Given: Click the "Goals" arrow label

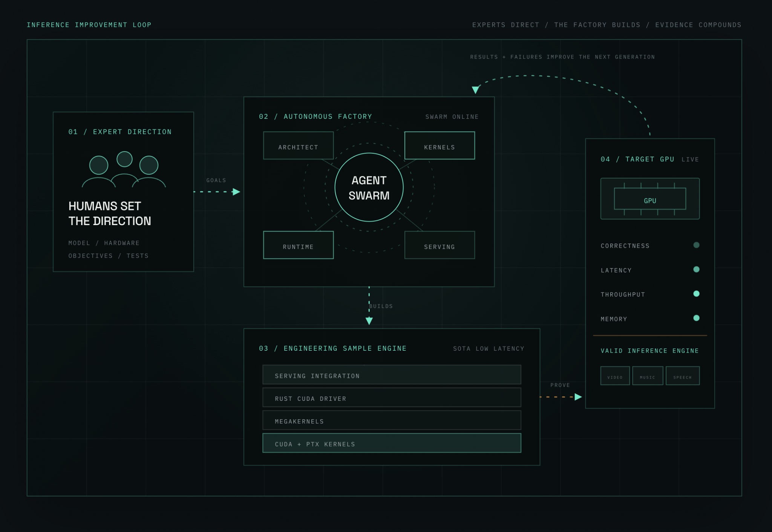Looking at the screenshot, I should (216, 181).
